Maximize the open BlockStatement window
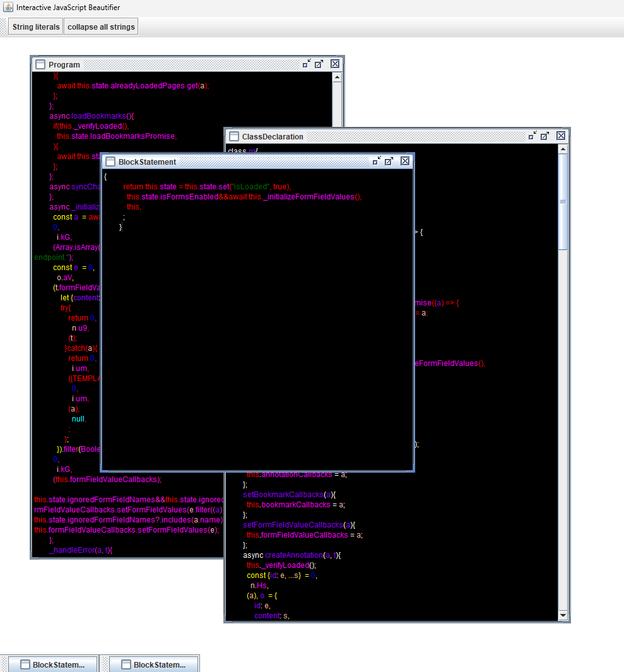This screenshot has height=672, width=624. click(x=389, y=162)
